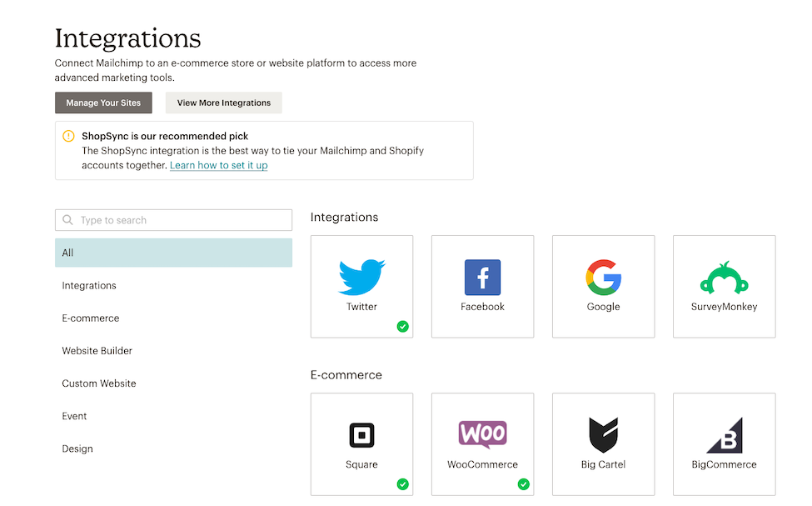This screenshot has width=812, height=506.
Task: Open Learn how to set it up
Action: [218, 165]
